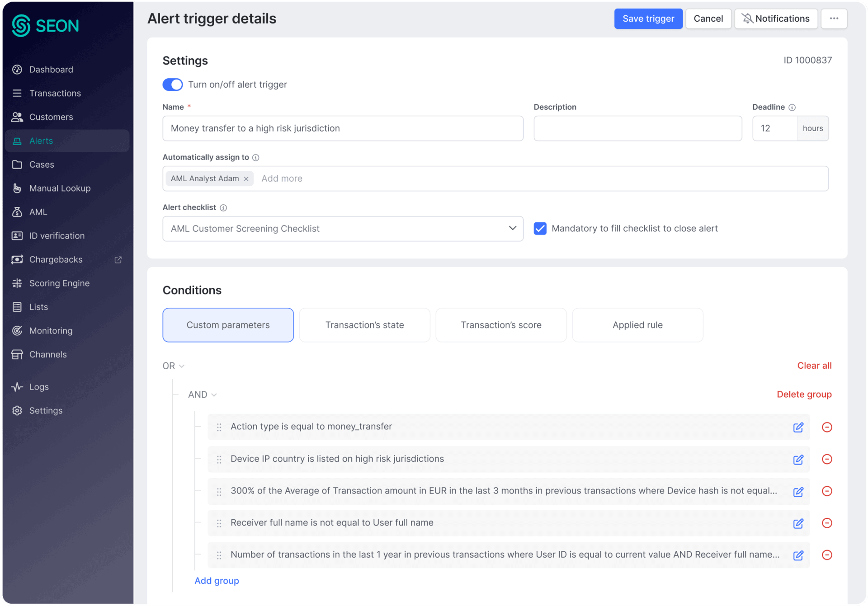Click the drag handle of Receiver full name condition
This screenshot has height=606, width=868.
(x=219, y=523)
